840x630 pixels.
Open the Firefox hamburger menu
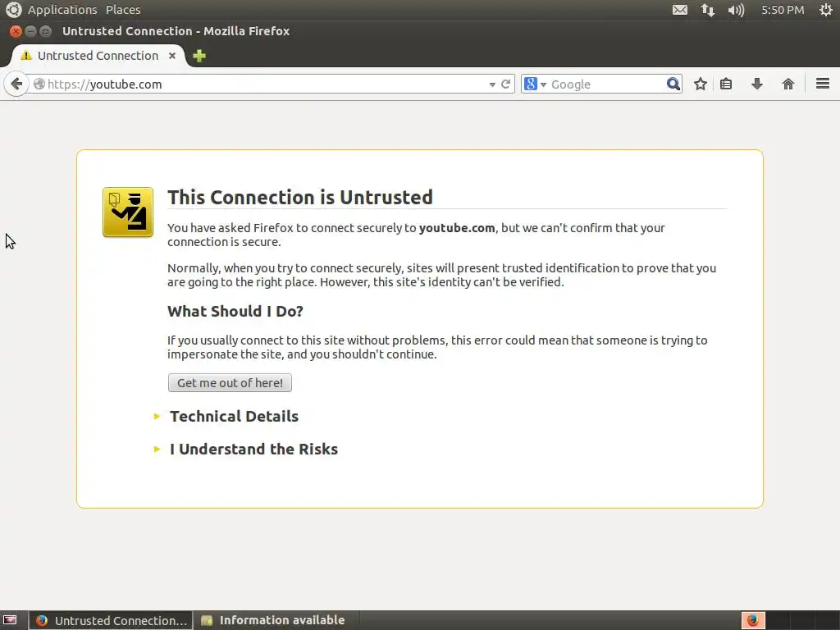point(823,84)
